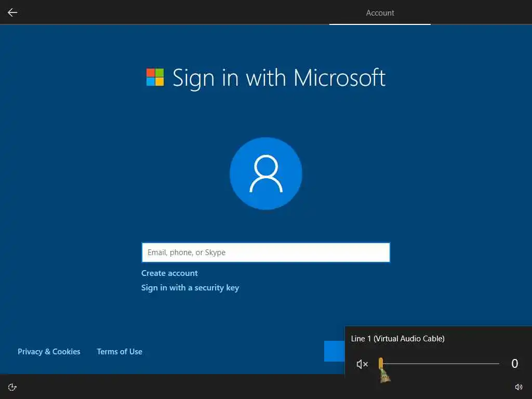Viewport: 532px width, 399px height.
Task: Choose Sign in with a security key
Action: (x=190, y=288)
